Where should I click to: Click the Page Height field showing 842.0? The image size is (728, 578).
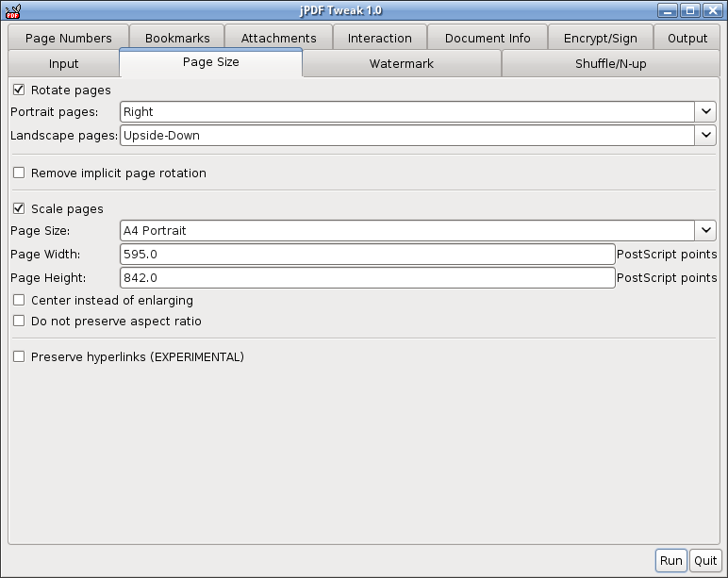coord(367,277)
